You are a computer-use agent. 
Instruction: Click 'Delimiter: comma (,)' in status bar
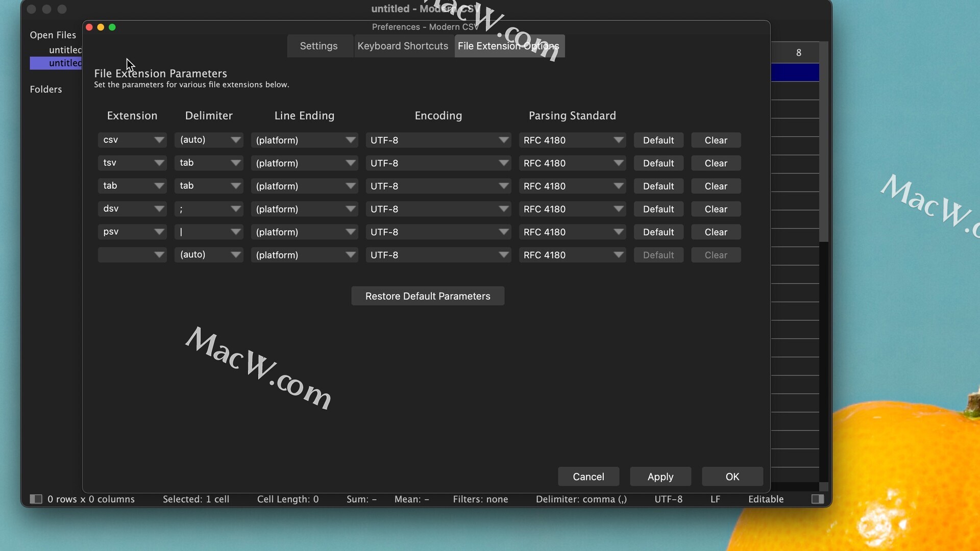[x=581, y=499]
